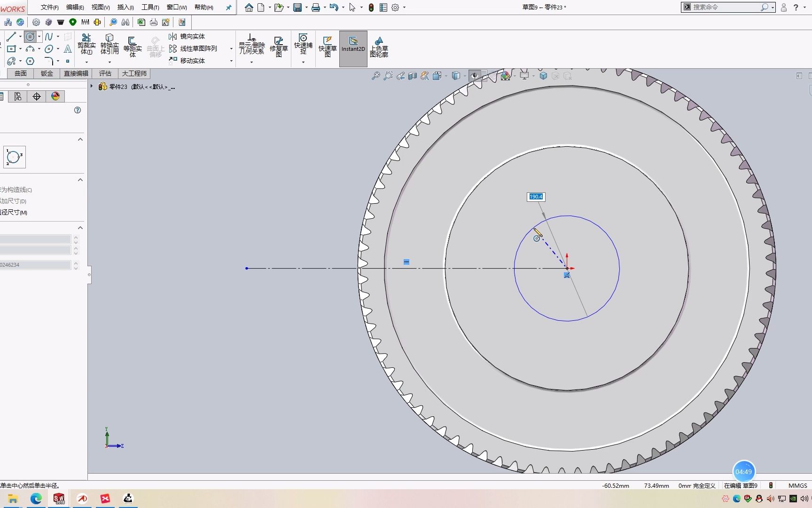Viewport: 812px width, 508px height.
Task: Select the 3-point Arc tool
Action: coord(30,49)
